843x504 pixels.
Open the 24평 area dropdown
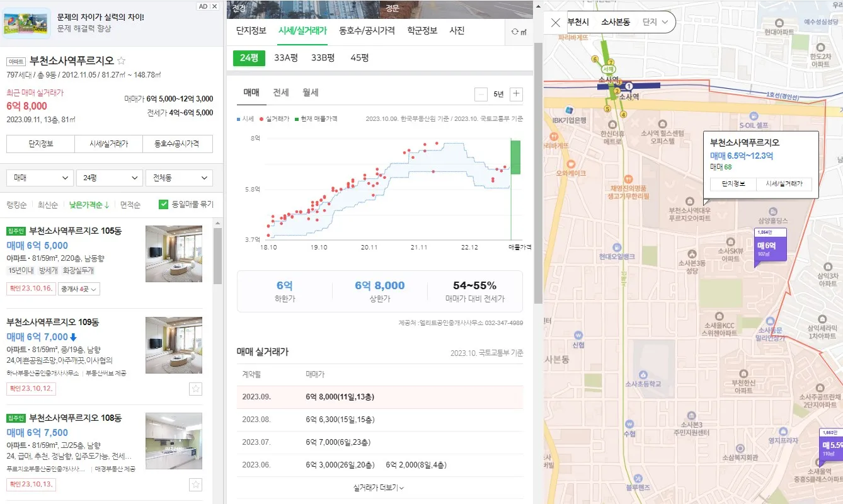tap(110, 178)
